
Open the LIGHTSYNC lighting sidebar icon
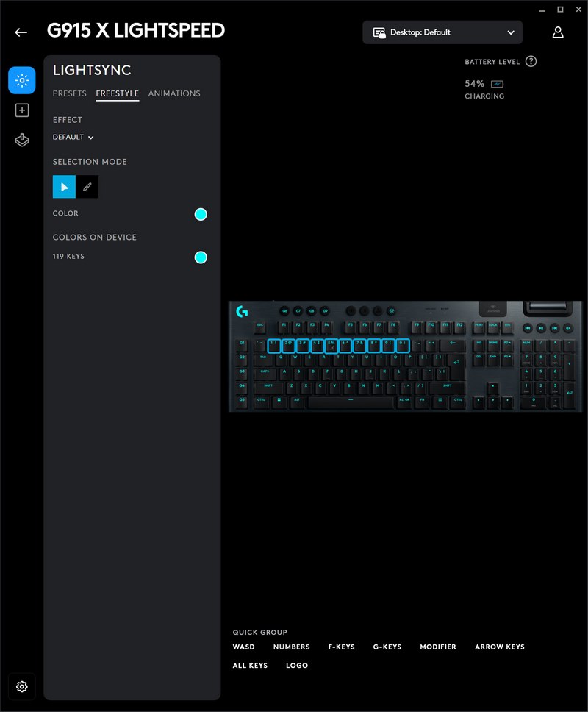(x=22, y=80)
